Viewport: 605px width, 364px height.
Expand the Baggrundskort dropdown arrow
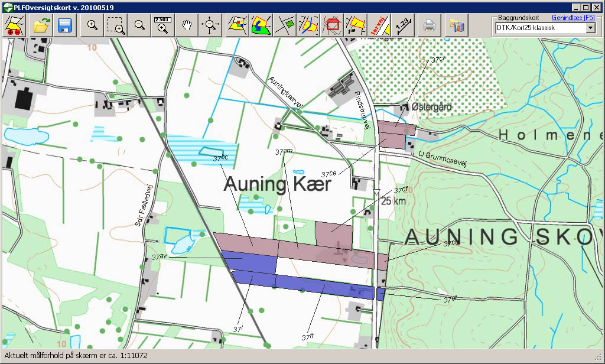point(590,28)
